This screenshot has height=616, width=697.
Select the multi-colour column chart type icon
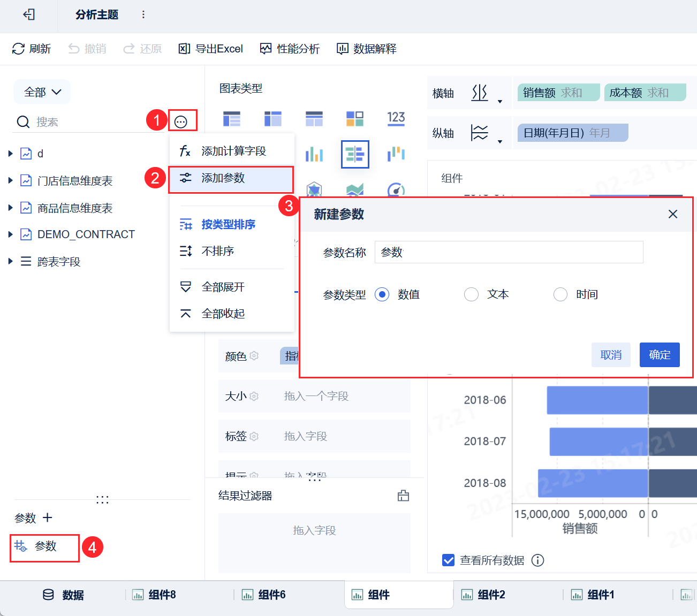pos(314,154)
